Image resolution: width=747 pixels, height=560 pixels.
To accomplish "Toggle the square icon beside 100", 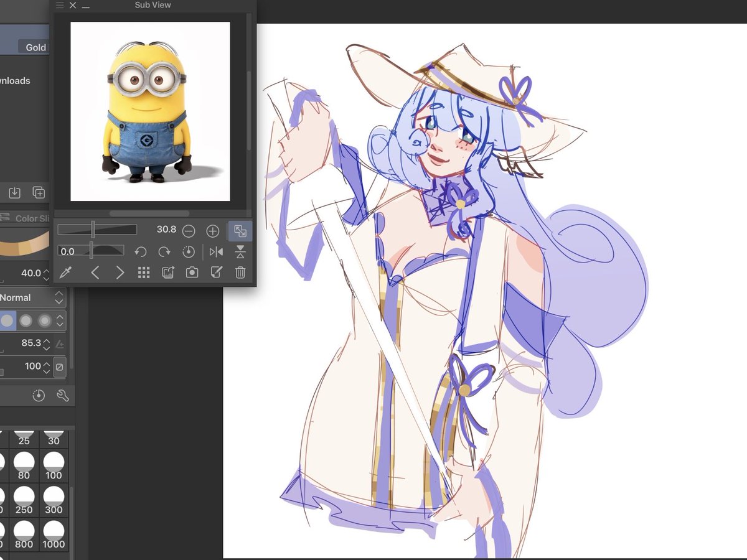I will tap(60, 366).
